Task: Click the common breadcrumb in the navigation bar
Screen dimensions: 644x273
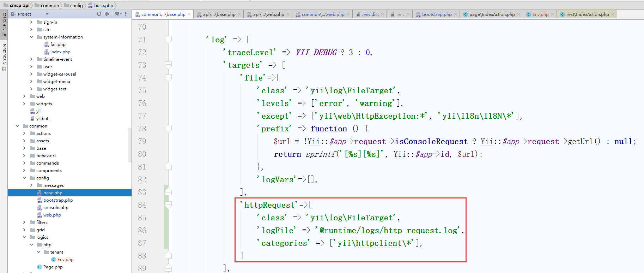Action: tap(47, 5)
